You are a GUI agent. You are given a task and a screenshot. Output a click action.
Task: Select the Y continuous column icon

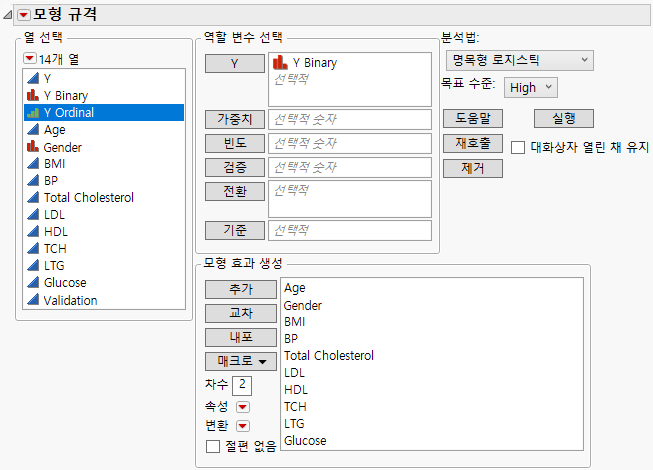[33, 78]
